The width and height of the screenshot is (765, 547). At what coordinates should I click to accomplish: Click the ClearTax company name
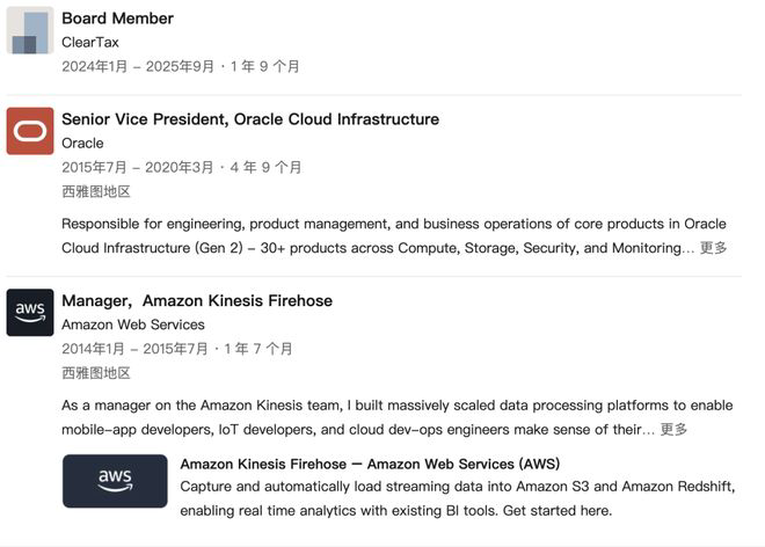tap(89, 42)
